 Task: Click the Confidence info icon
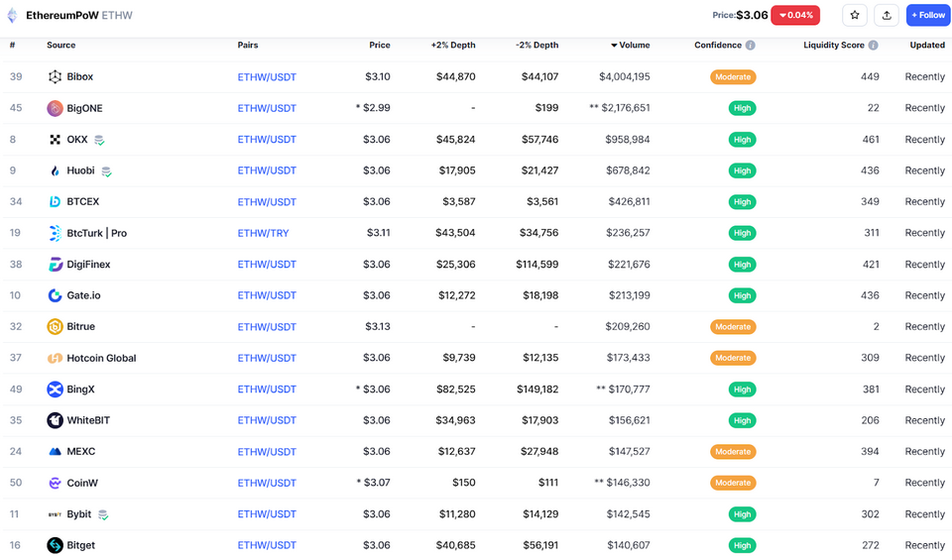tap(750, 46)
